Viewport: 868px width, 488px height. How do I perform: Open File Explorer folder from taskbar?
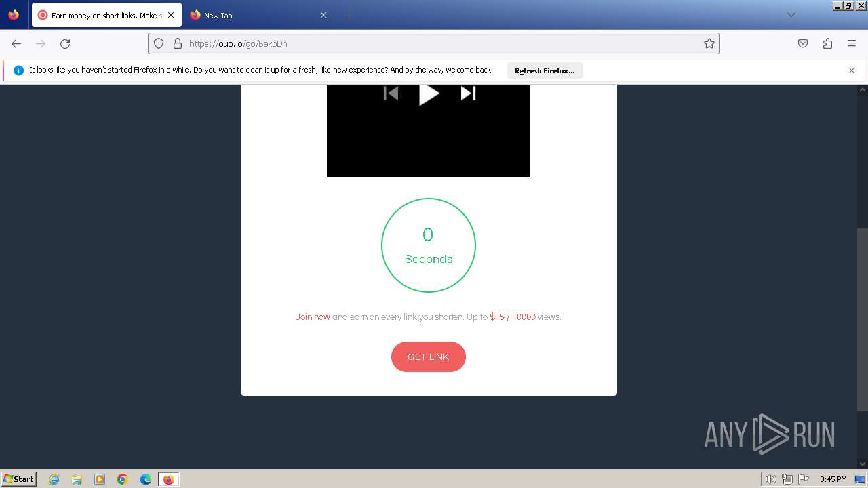click(77, 479)
